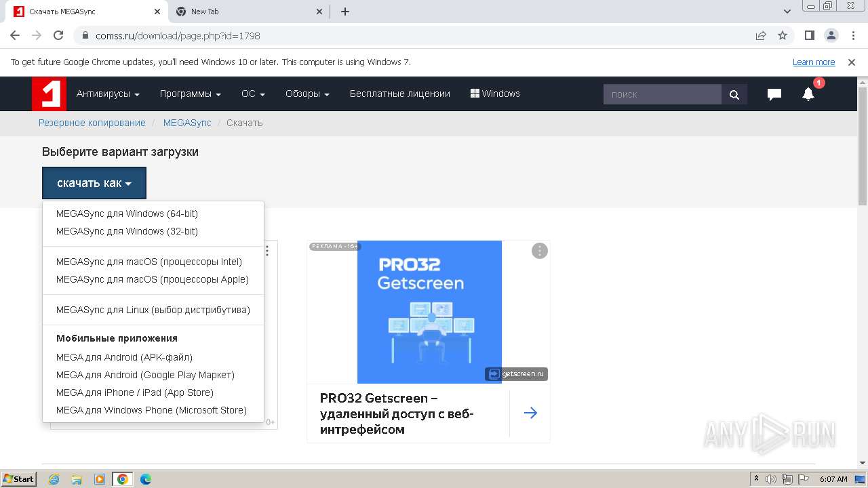This screenshot has height=488, width=868.
Task: Select MEGASync для Windows (32-bit)
Action: click(x=127, y=231)
